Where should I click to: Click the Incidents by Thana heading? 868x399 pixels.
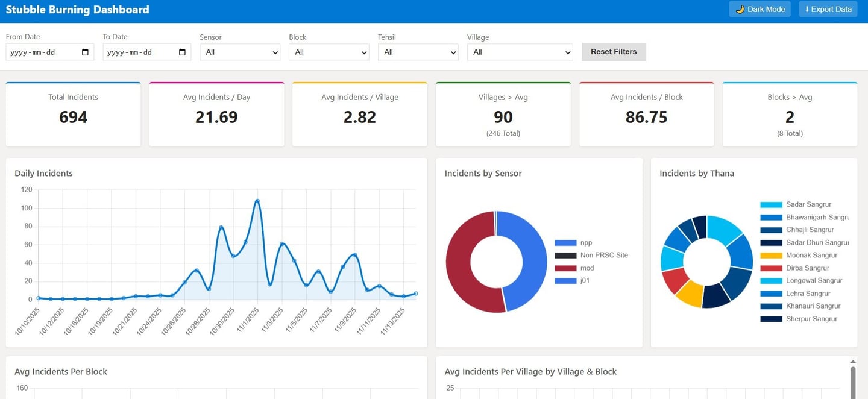(697, 174)
